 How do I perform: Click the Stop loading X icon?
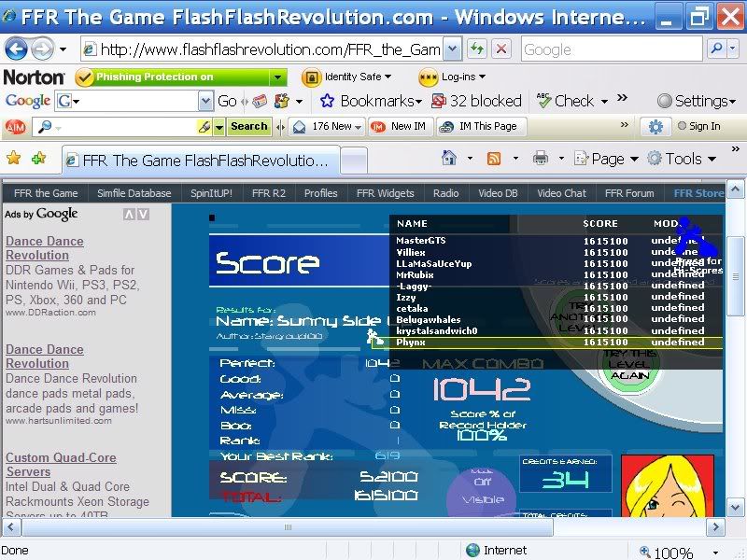point(501,49)
